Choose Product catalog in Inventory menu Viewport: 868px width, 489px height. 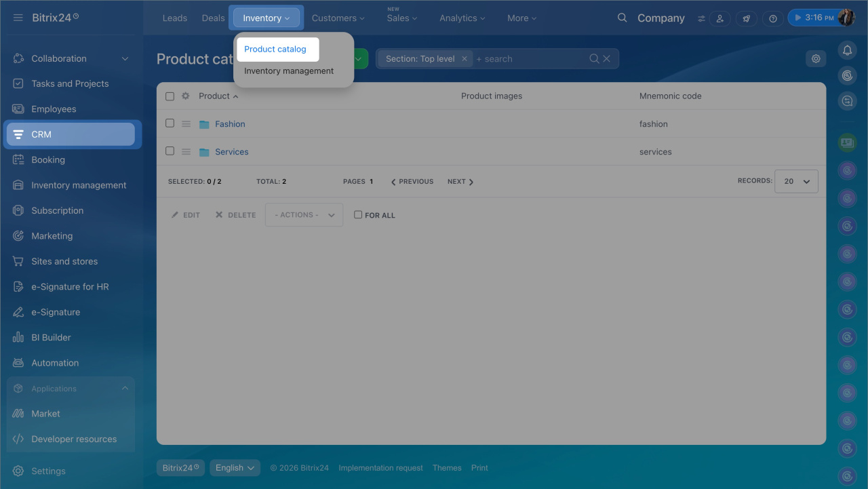point(275,50)
